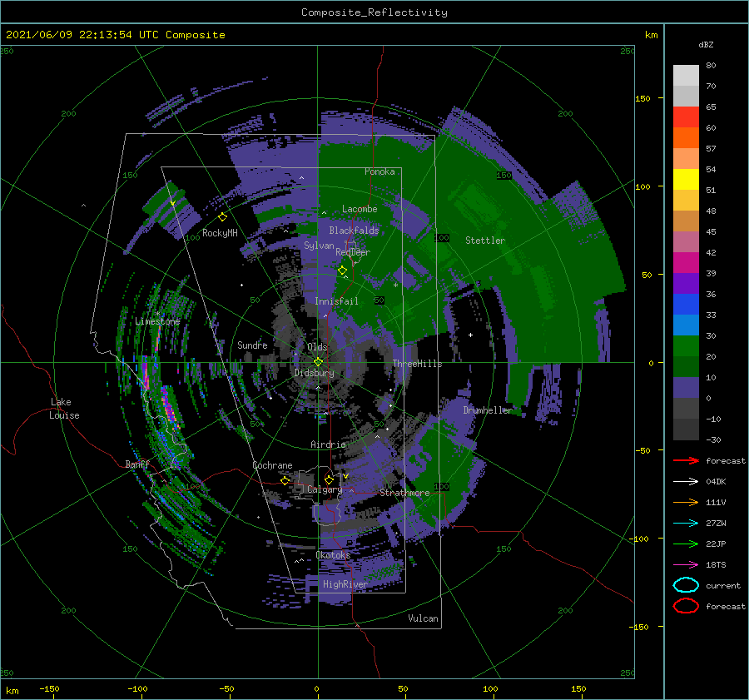This screenshot has height=700, width=749.
Task: Click the RockyMH label
Action: [x=220, y=233]
